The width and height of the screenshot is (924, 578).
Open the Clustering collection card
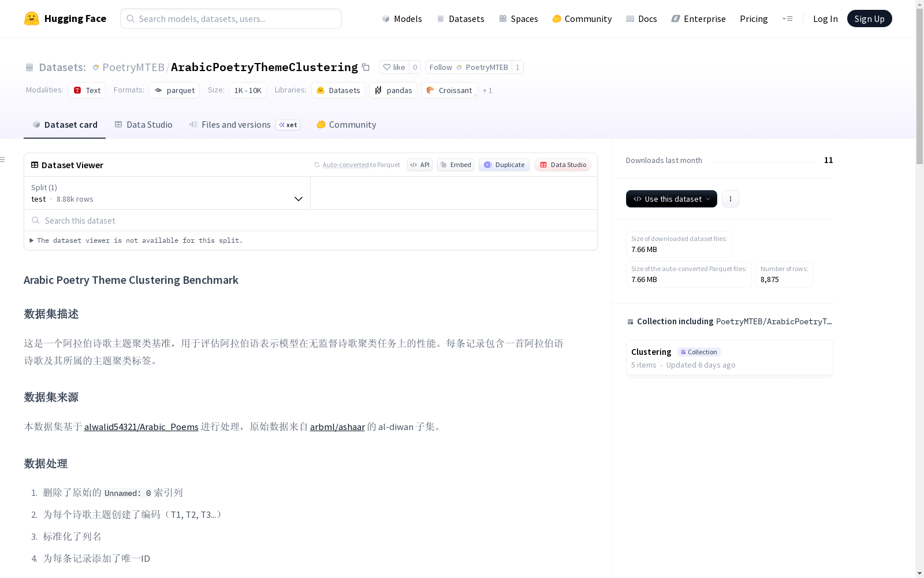pyautogui.click(x=729, y=358)
